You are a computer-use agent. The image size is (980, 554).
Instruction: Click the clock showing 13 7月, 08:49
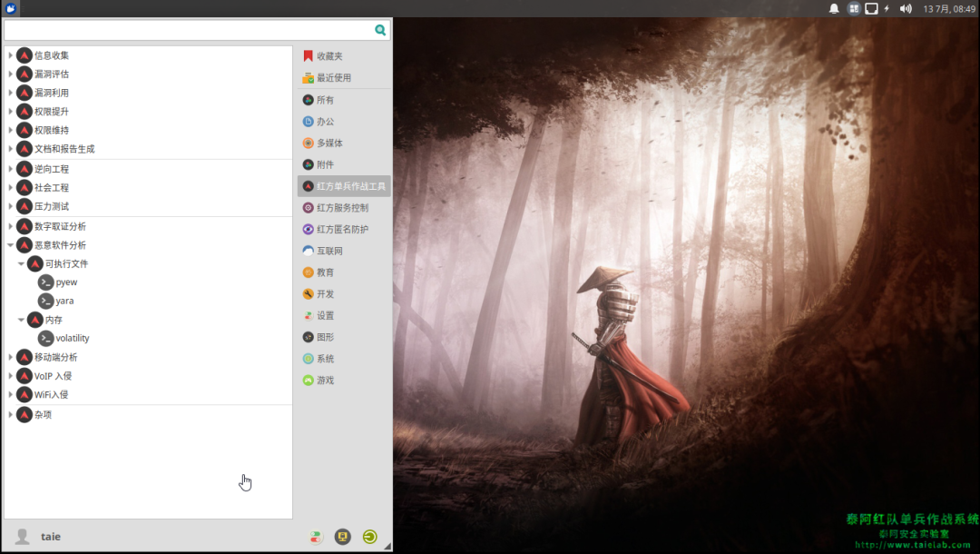click(949, 9)
